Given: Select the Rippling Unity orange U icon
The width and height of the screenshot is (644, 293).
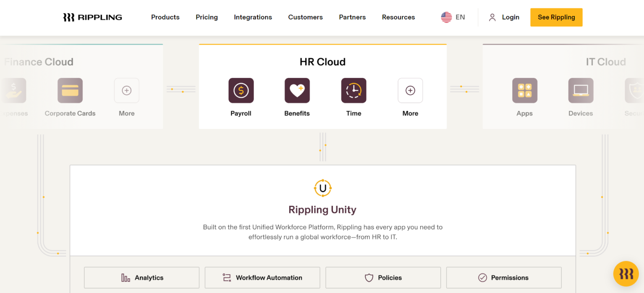Looking at the screenshot, I should [x=322, y=188].
